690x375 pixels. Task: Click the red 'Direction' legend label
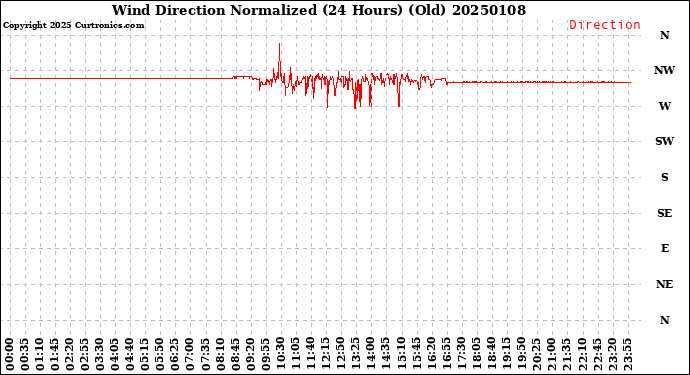pyautogui.click(x=605, y=25)
